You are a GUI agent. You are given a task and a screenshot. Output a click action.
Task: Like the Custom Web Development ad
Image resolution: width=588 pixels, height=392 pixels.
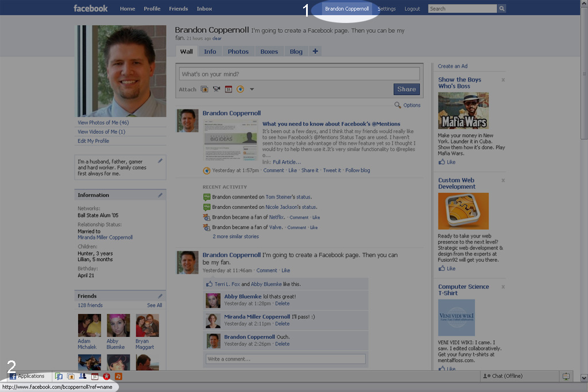[x=447, y=269]
